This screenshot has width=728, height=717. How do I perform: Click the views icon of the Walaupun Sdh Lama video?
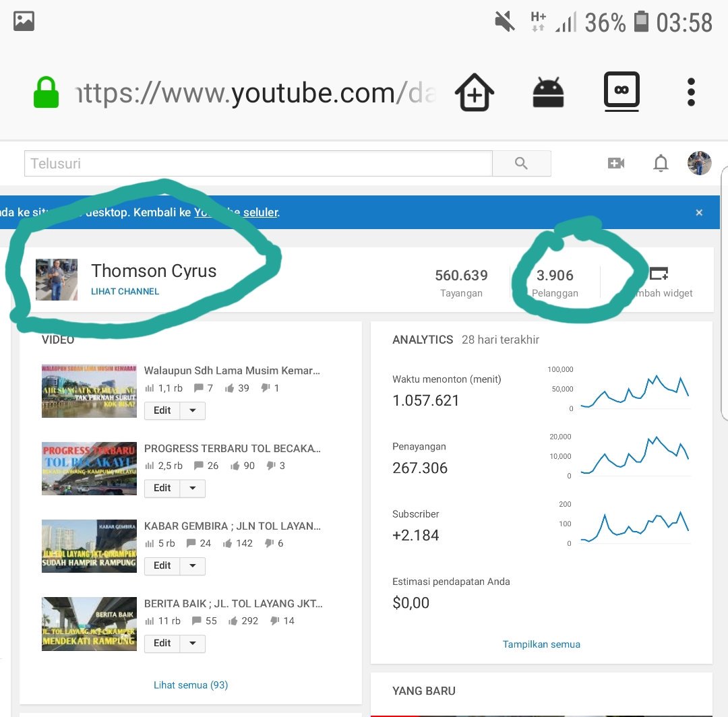[150, 388]
